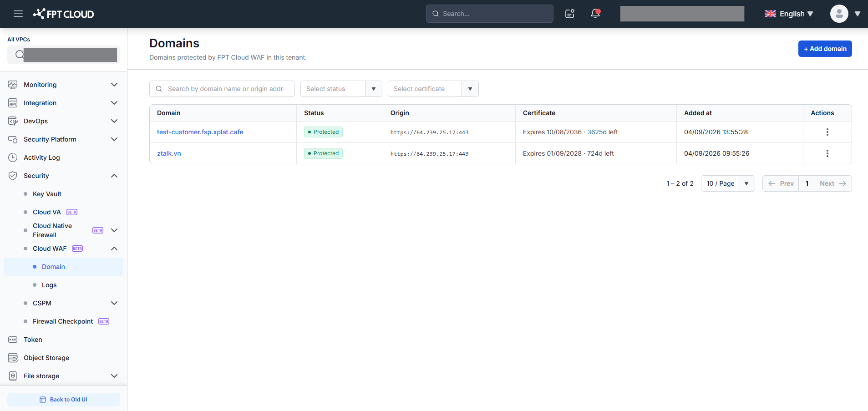This screenshot has height=411, width=868.
Task: Open Object Storage menu item
Action: (x=46, y=358)
